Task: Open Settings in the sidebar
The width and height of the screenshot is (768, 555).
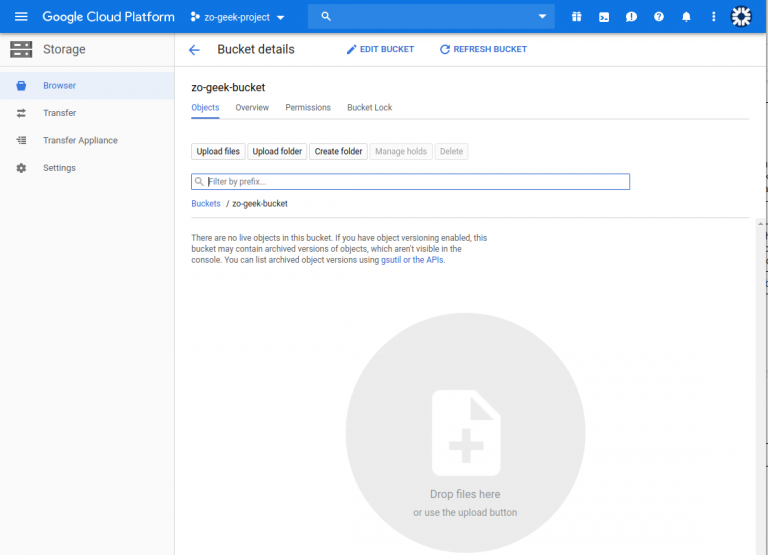Action: point(87,168)
